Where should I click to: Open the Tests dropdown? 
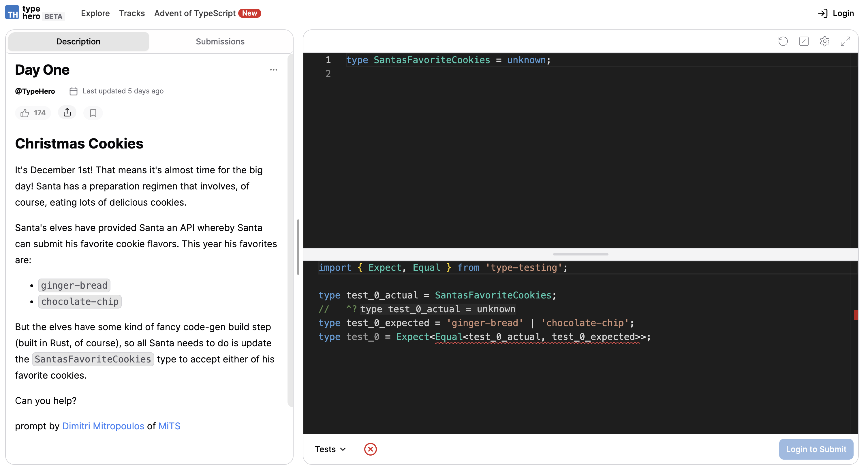coord(330,449)
